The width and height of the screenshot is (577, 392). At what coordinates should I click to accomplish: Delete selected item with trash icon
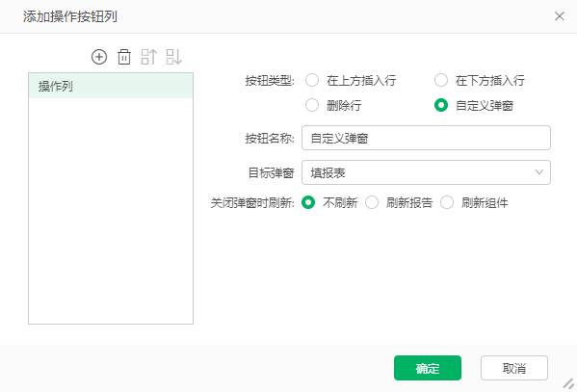click(x=124, y=57)
